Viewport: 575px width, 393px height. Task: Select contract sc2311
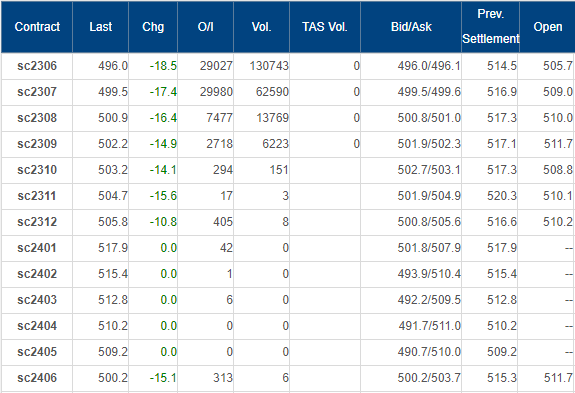pos(37,196)
